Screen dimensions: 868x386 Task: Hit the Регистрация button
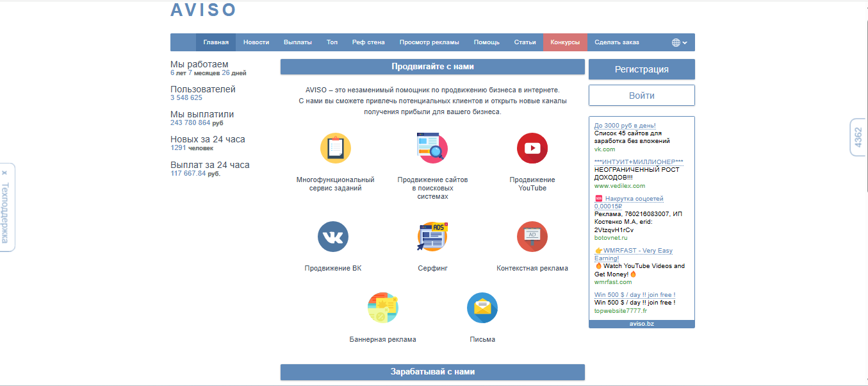point(642,69)
